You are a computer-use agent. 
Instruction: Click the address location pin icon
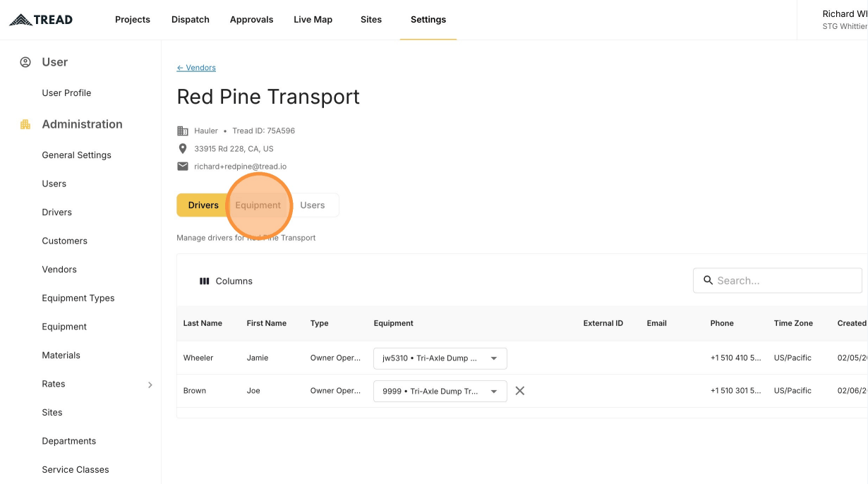point(183,149)
